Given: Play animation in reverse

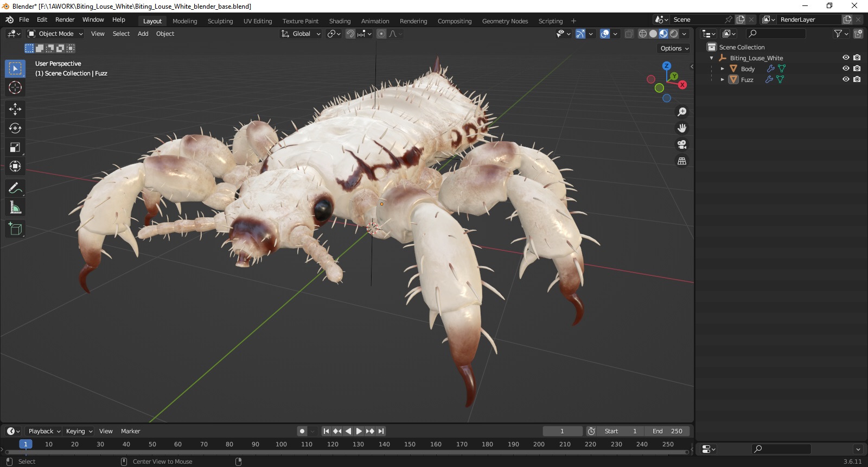Looking at the screenshot, I should click(x=348, y=431).
